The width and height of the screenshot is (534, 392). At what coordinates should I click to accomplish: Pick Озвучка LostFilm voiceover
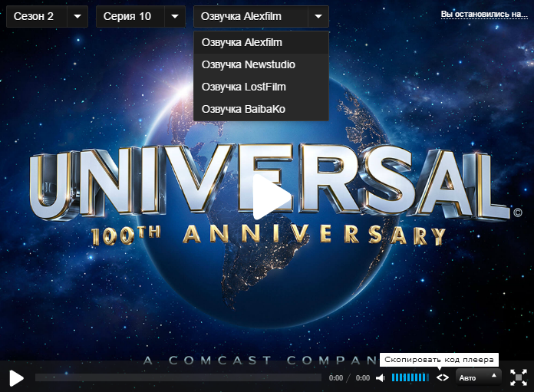261,87
